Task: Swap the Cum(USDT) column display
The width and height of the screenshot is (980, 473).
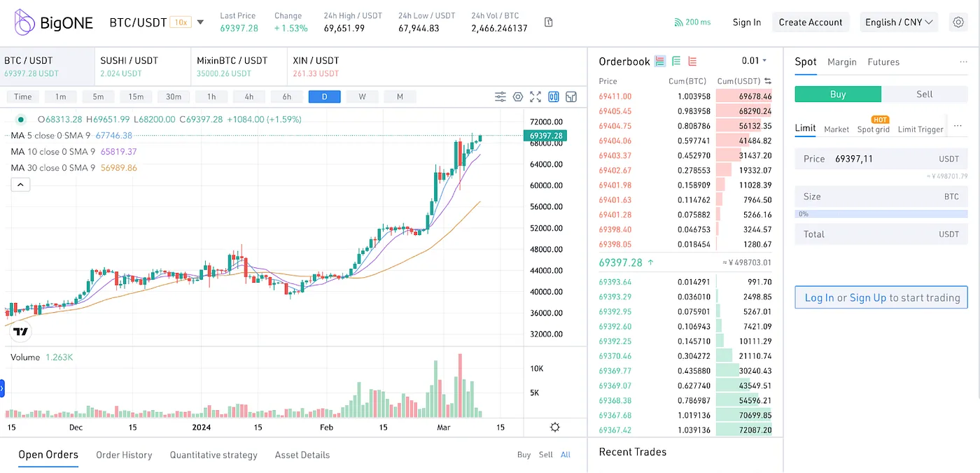Action: coord(768,81)
